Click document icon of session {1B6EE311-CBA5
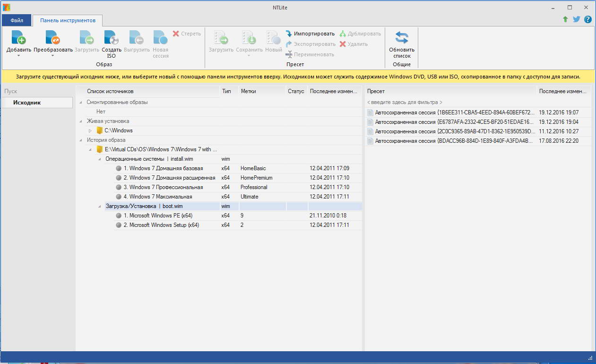The height and width of the screenshot is (364, 596). [x=370, y=113]
